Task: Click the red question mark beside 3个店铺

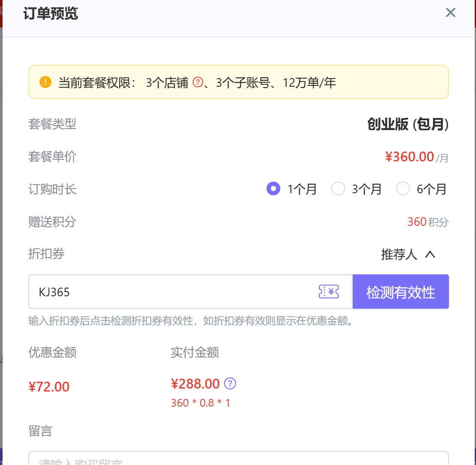Action: point(197,82)
